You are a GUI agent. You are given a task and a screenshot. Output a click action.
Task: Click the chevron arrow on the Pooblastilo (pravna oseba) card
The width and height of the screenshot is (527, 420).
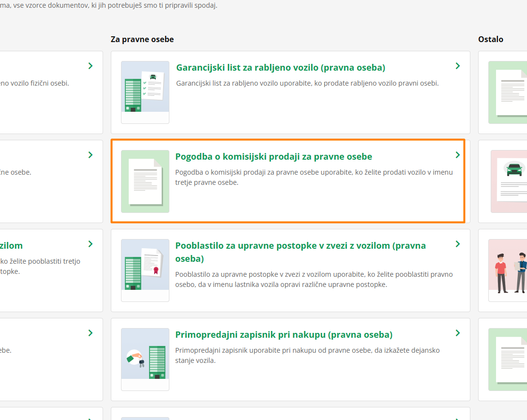coord(458,244)
